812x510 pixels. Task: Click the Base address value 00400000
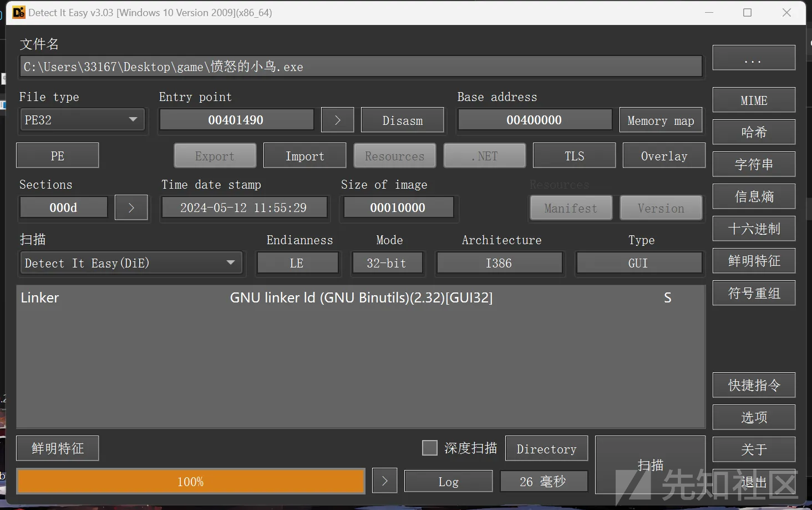[x=535, y=120]
